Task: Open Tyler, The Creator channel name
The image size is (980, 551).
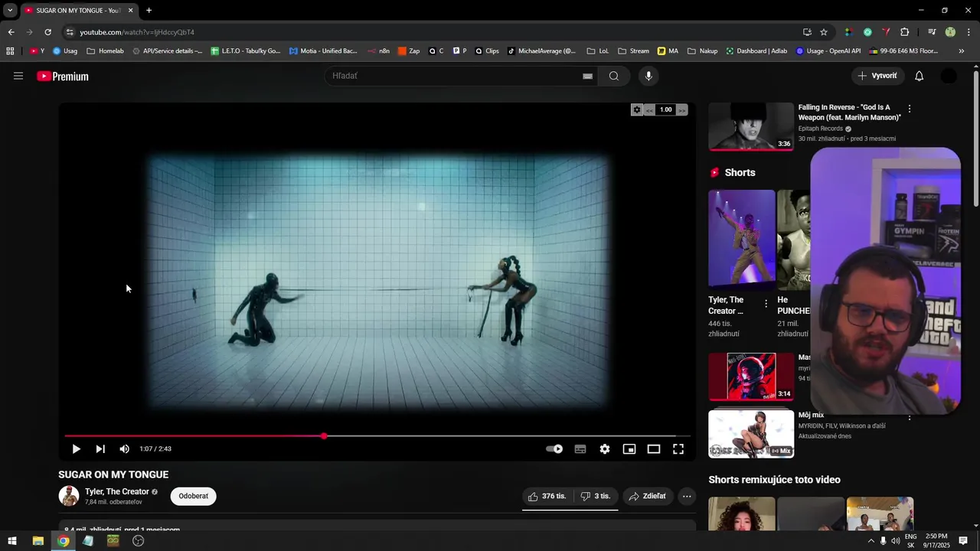Action: tap(117, 492)
